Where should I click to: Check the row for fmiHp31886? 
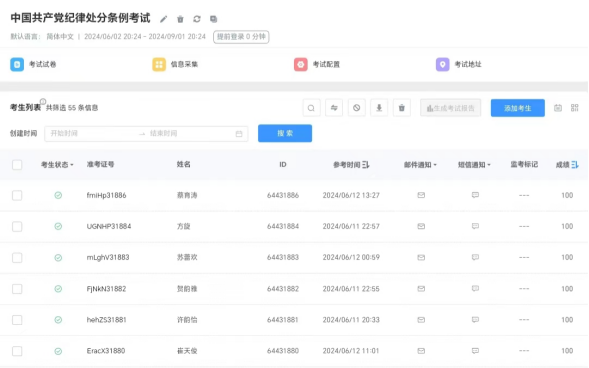click(x=17, y=195)
